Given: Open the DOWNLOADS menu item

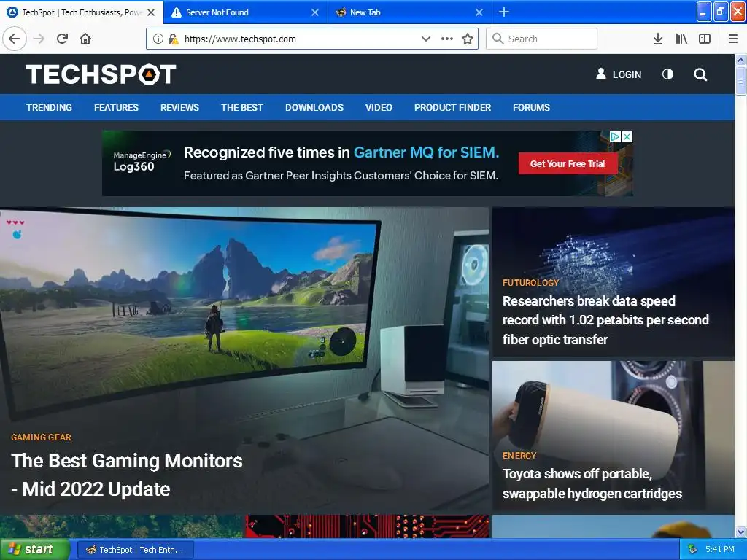Looking at the screenshot, I should (314, 108).
